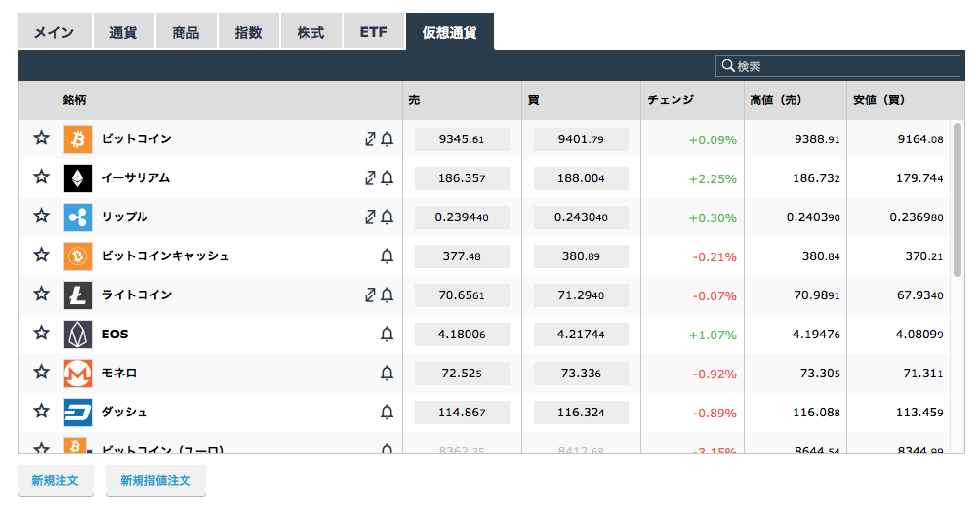Toggle the ダッシュ favorite star
Image resolution: width=980 pixels, height=512 pixels.
42,411
